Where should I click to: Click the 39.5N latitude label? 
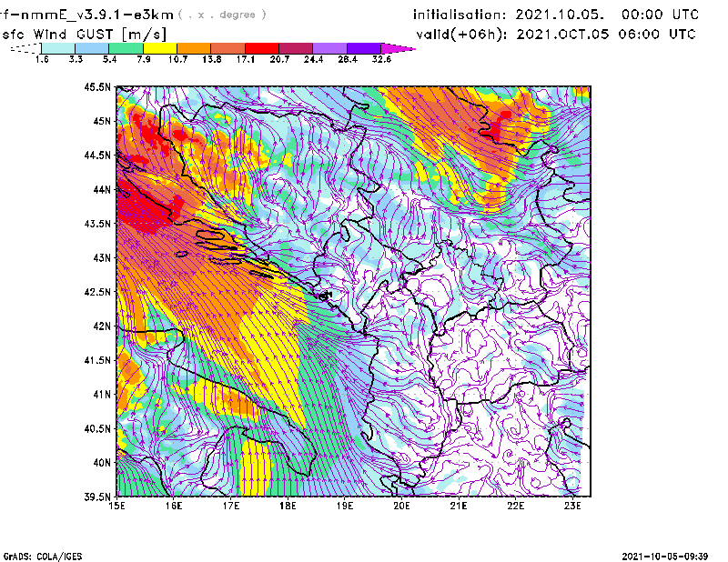coord(98,497)
